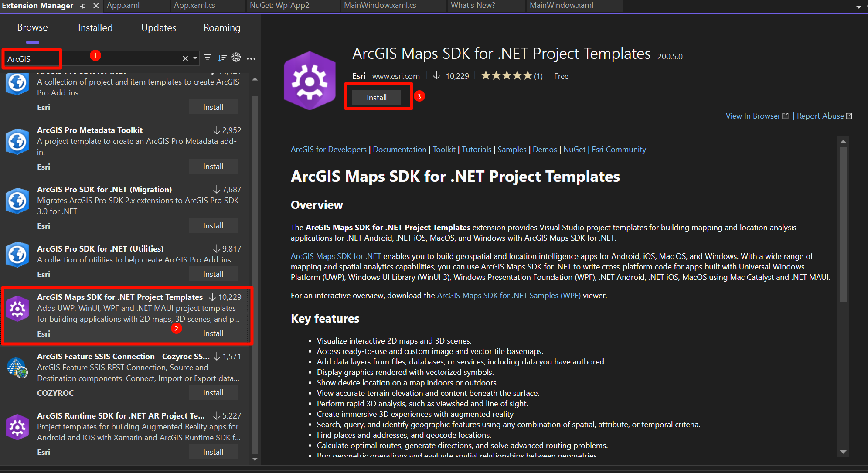868x473 pixels.
Task: Click extension list scroll down arrow
Action: [255, 459]
